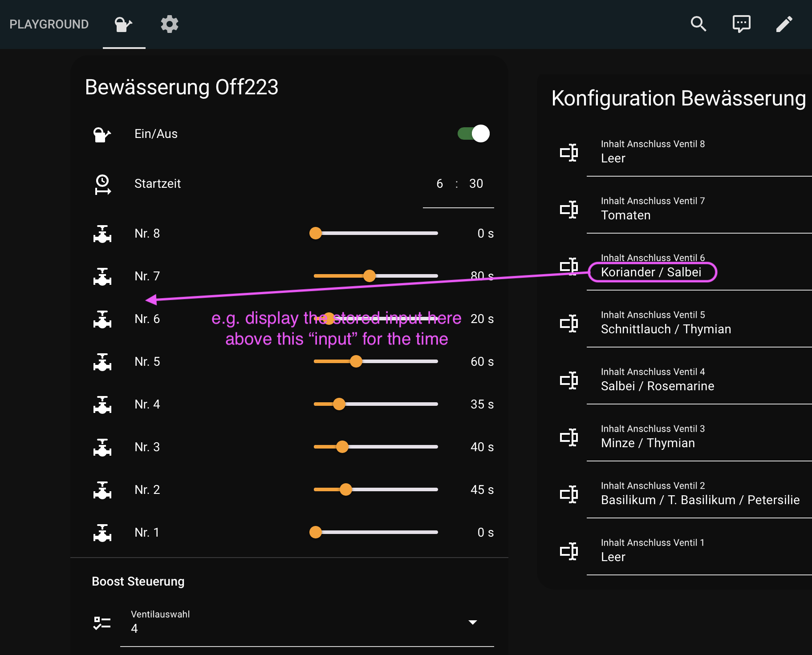
Task: Click the Nr. 5 valve label
Action: point(147,362)
